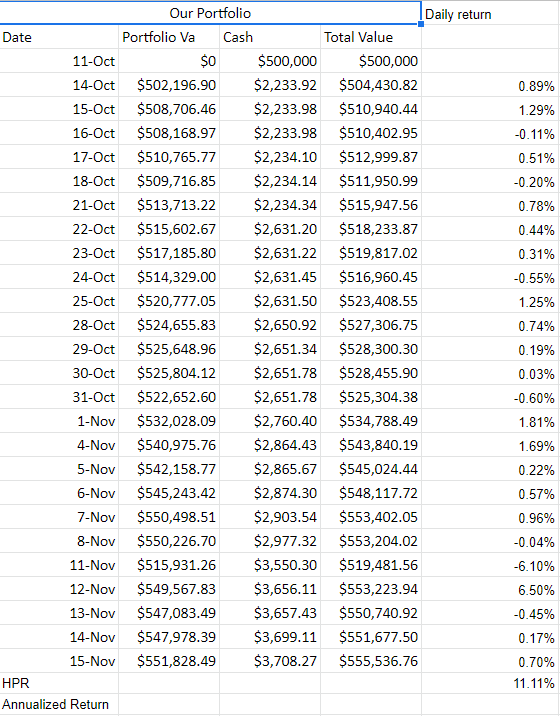This screenshot has height=716, width=560.
Task: Click the total value $523,408.55
Action: click(371, 301)
